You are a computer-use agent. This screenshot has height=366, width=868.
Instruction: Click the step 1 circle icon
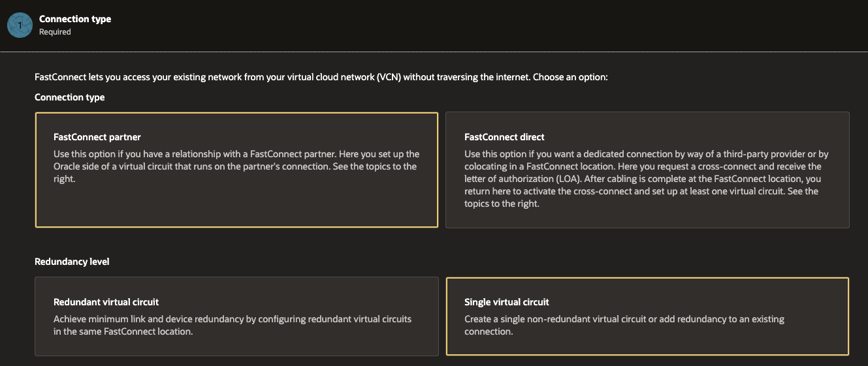(x=20, y=25)
